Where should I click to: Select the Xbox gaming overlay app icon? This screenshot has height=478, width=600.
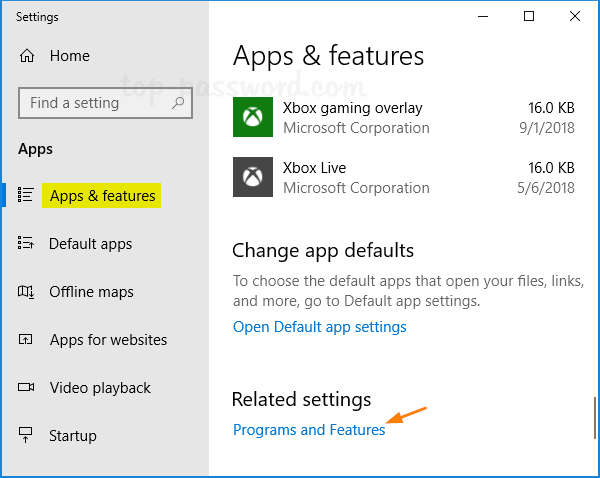[x=253, y=117]
